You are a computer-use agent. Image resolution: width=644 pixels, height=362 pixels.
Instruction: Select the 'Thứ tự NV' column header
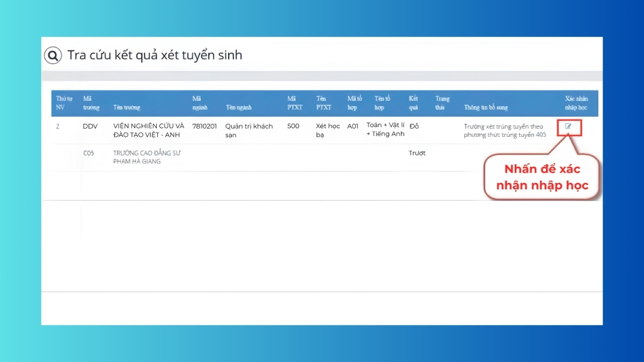[x=64, y=103]
